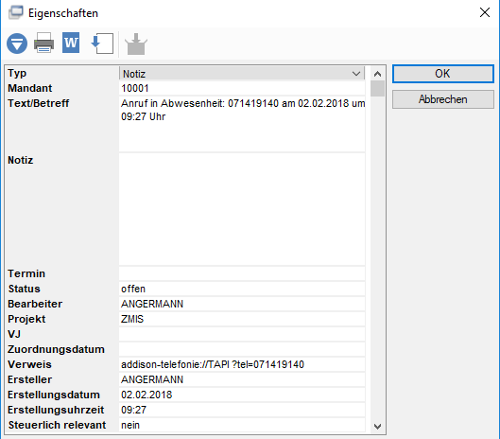
Task: Click the Bearbeiter field with ANGERMANN
Action: pos(242,304)
